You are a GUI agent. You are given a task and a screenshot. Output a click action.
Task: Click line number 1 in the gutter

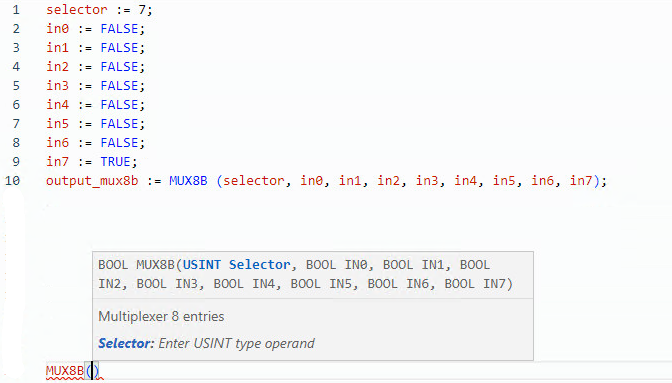coord(16,10)
